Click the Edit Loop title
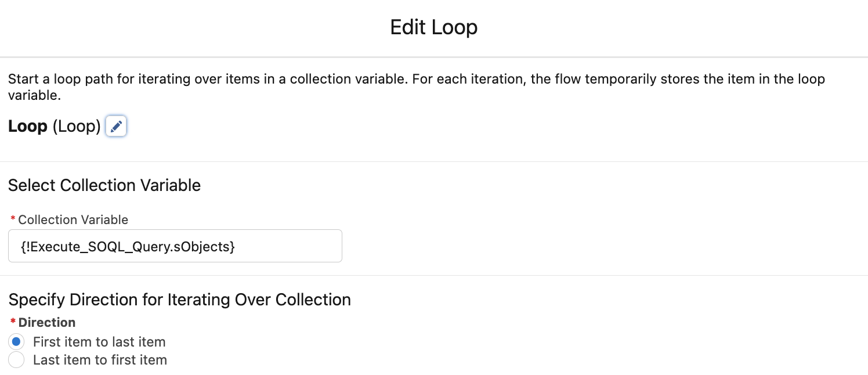 433,27
